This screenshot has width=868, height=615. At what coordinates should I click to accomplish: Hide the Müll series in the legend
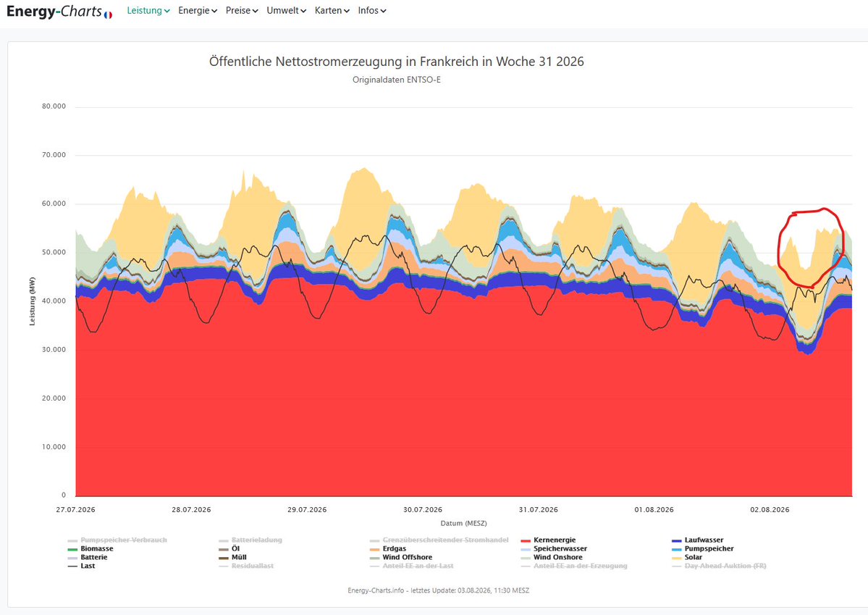tap(232, 557)
